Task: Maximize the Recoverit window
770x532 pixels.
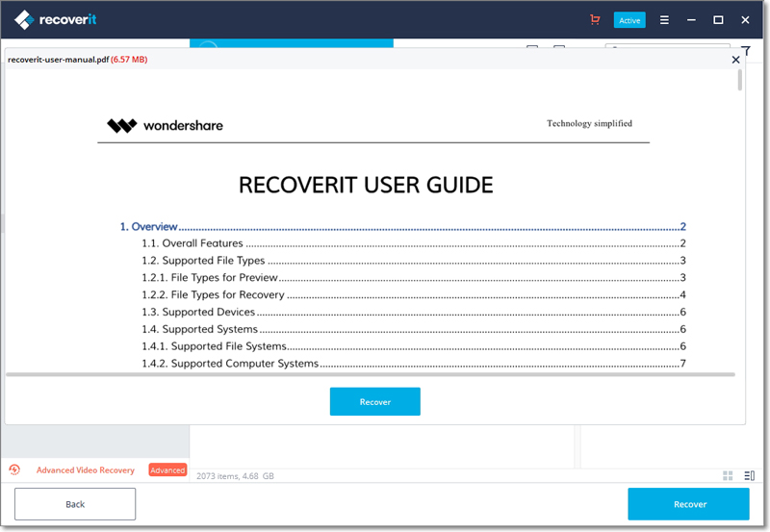Action: [718, 20]
